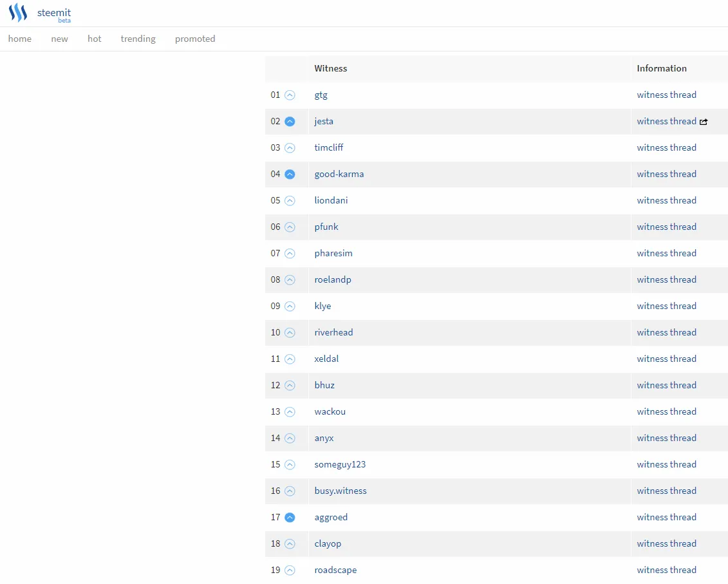Open the promoted tab
The width and height of the screenshot is (728, 584).
pos(195,39)
